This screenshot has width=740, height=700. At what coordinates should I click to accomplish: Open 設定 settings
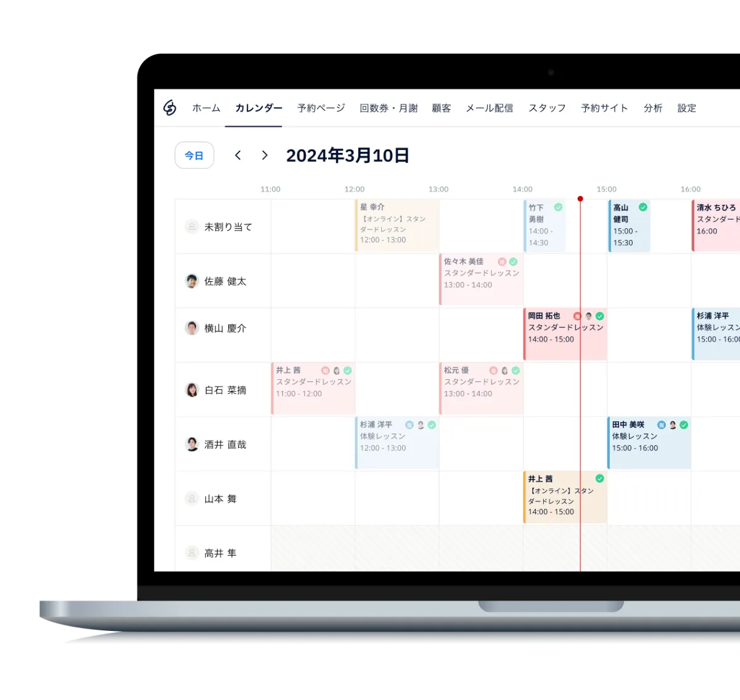tap(687, 108)
